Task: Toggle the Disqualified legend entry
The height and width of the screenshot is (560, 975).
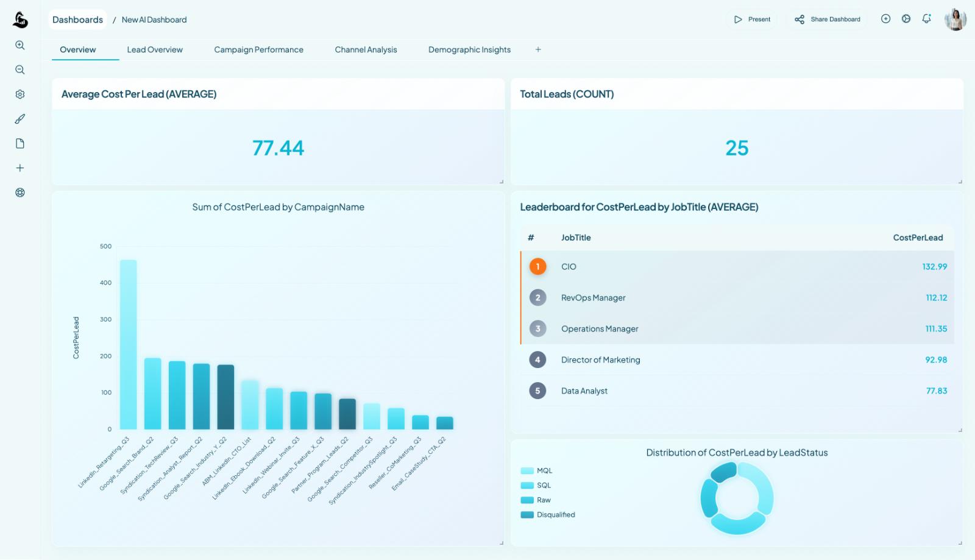Action: click(526, 514)
